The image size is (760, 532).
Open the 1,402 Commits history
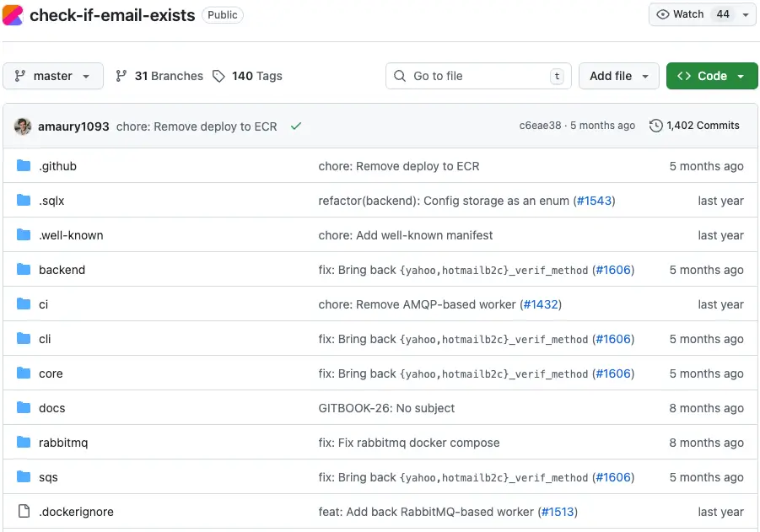coord(694,126)
